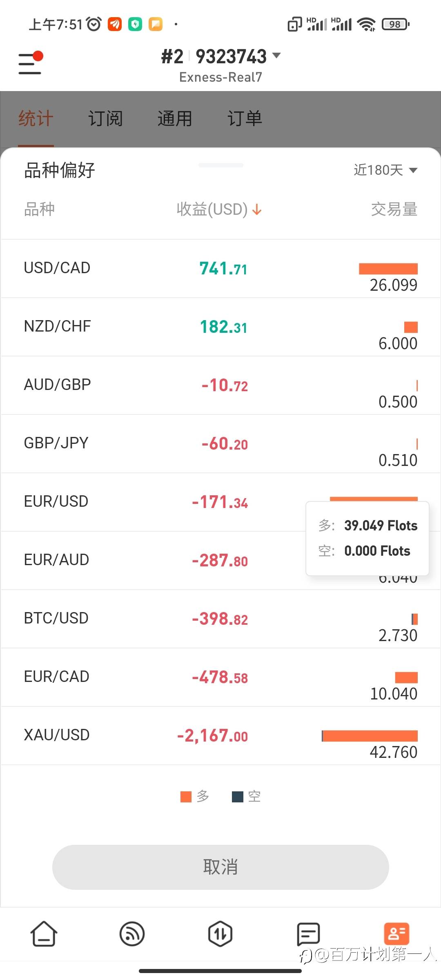The width and height of the screenshot is (441, 980).
Task: Open the hamburger menu with notification dot
Action: [30, 63]
